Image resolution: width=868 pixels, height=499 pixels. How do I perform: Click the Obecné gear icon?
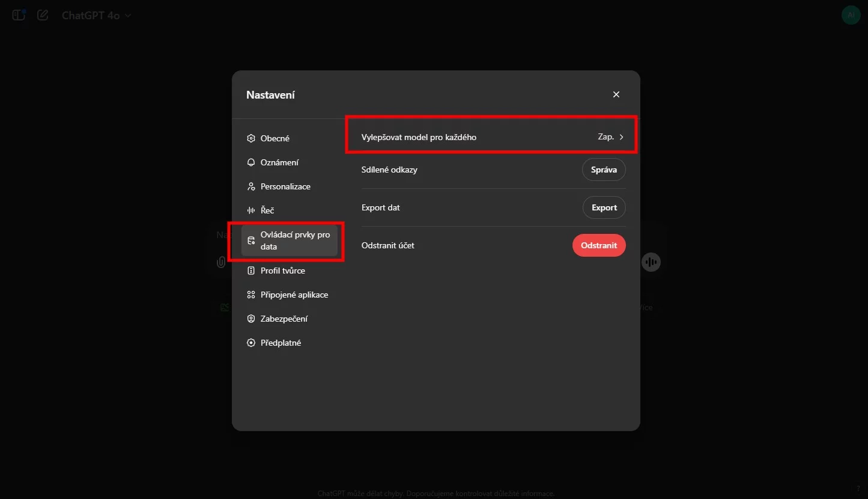pyautogui.click(x=251, y=138)
